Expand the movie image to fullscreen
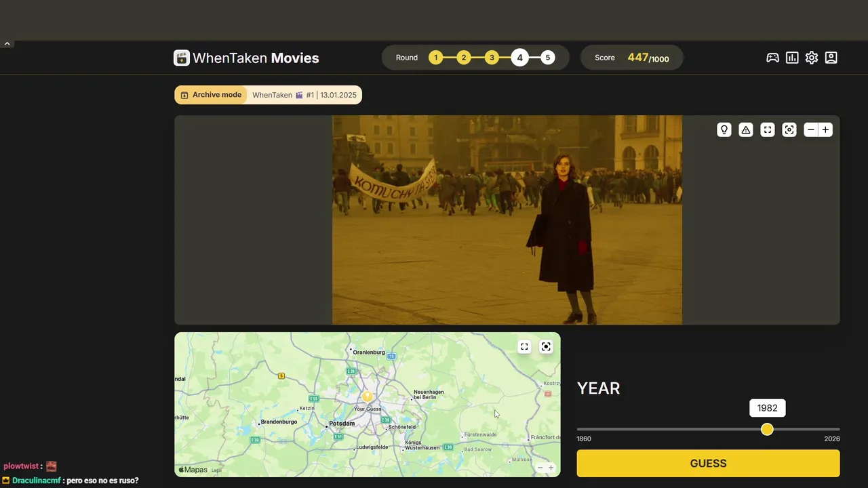The height and width of the screenshot is (488, 868). 768,129
